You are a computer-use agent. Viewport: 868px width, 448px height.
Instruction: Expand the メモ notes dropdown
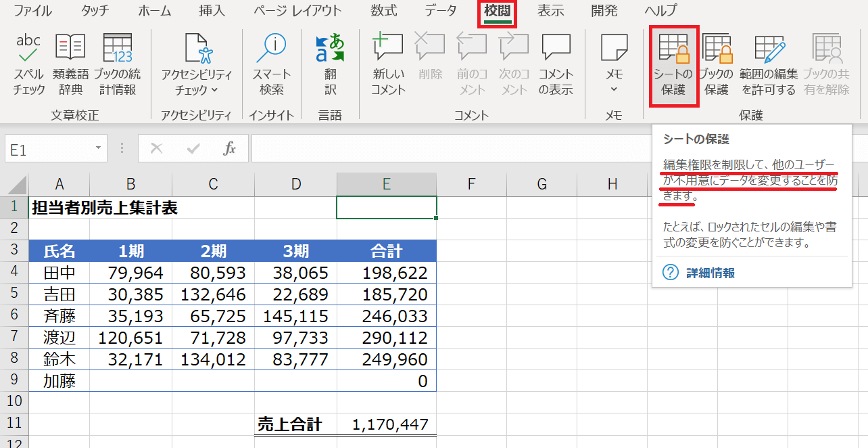coord(614,89)
